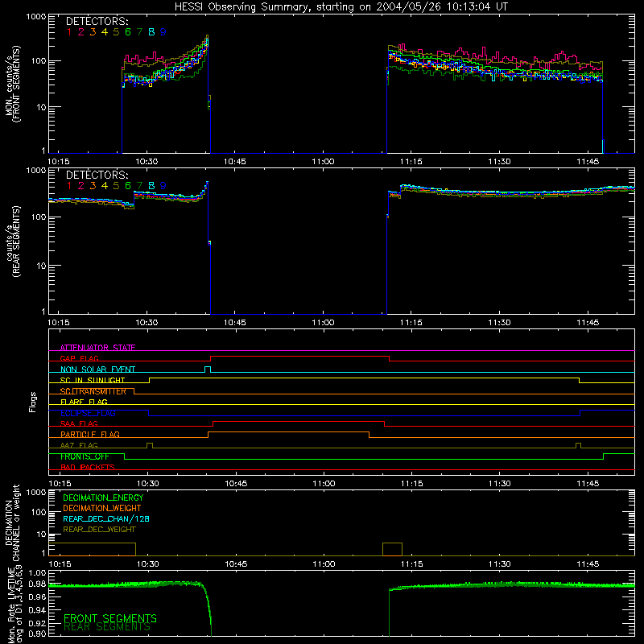Click the BAD_PACKETS flag label
The image size is (644, 644).
[x=88, y=467]
